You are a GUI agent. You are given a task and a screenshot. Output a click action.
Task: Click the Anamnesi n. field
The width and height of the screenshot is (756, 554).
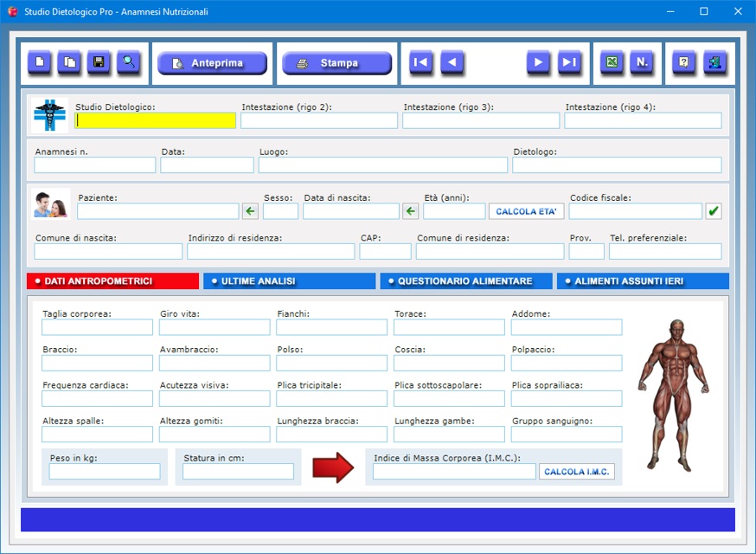coord(95,165)
